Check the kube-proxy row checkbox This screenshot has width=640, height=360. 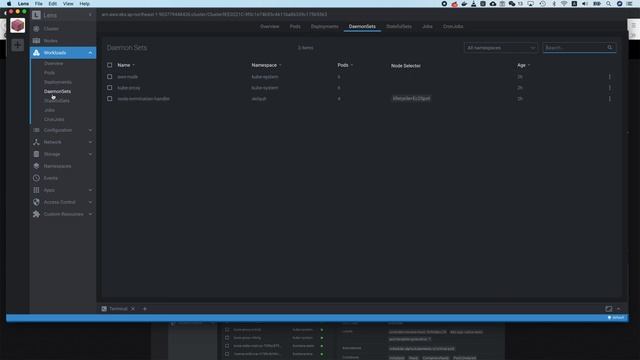(x=109, y=88)
